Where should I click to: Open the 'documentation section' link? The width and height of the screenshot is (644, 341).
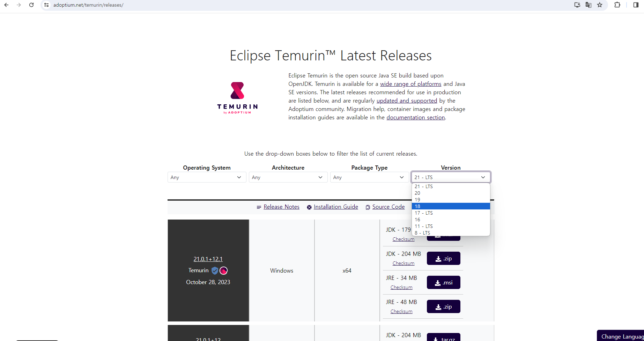[415, 118]
